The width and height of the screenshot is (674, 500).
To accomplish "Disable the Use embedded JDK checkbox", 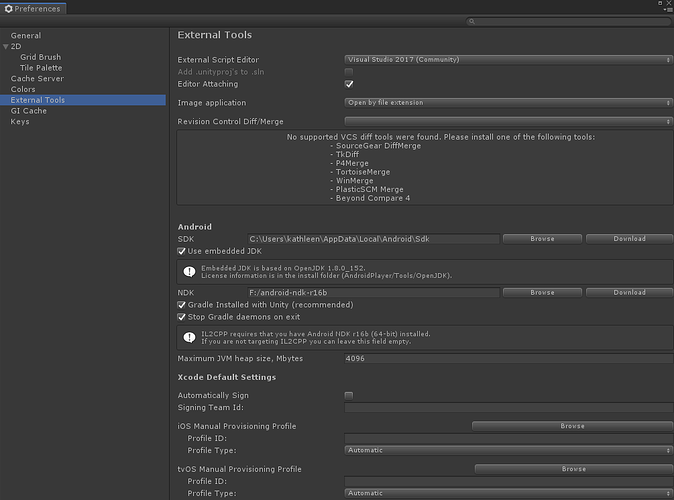I will (x=181, y=251).
